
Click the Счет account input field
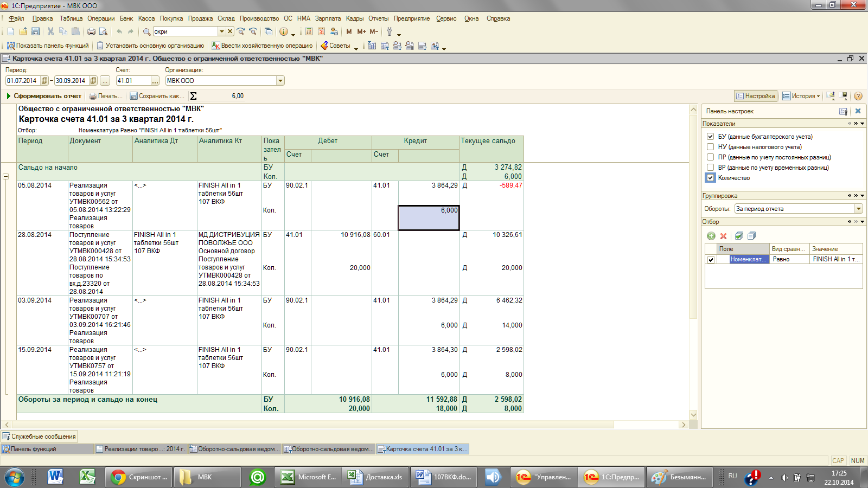(133, 81)
